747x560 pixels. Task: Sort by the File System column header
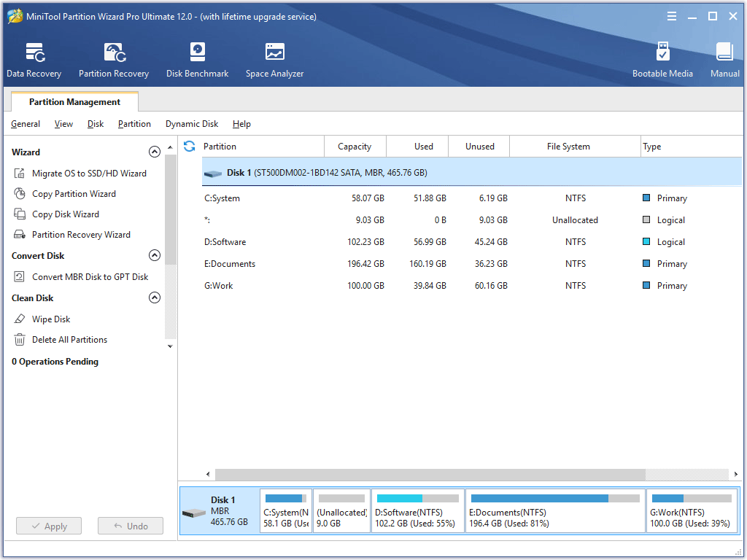pos(575,146)
